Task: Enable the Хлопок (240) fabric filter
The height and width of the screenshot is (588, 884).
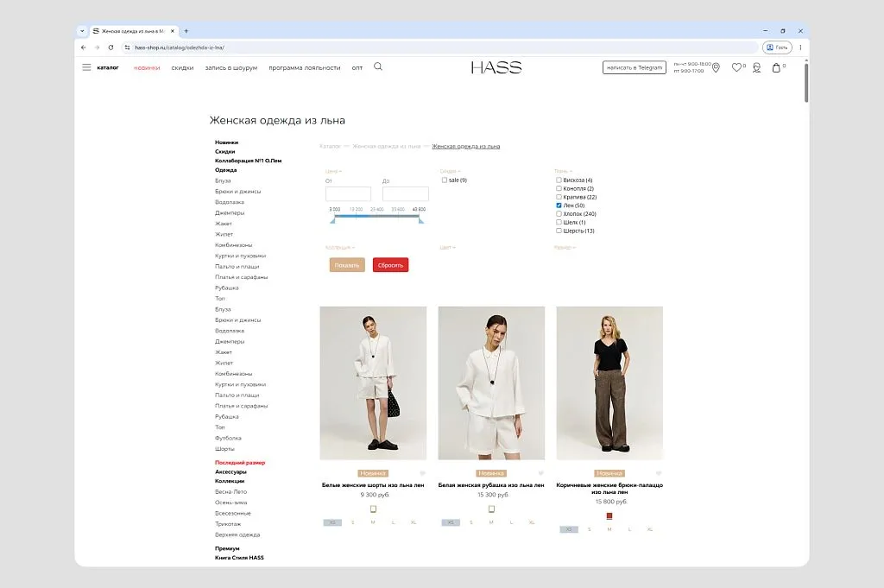Action: pyautogui.click(x=559, y=213)
